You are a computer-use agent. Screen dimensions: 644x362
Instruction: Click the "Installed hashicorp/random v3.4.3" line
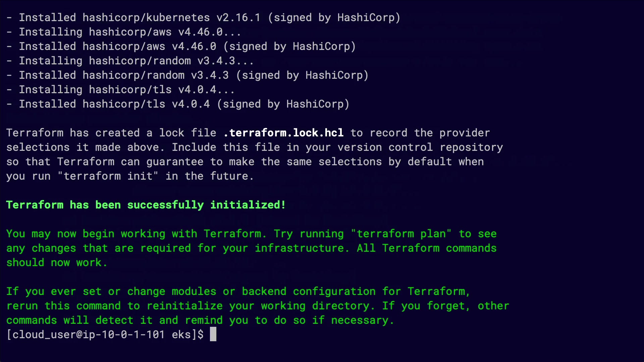coord(123,75)
